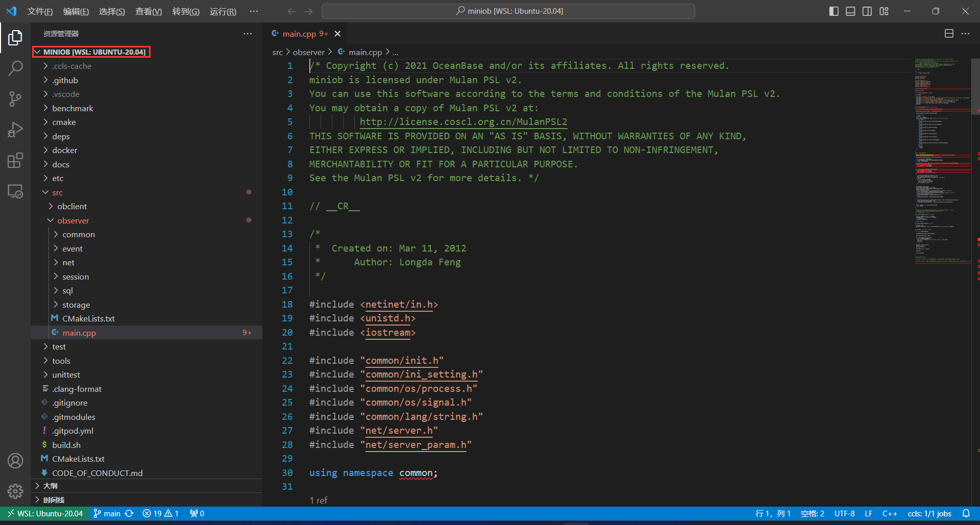Toggle secondary side bar layout icon
Image resolution: width=980 pixels, height=525 pixels.
(867, 11)
